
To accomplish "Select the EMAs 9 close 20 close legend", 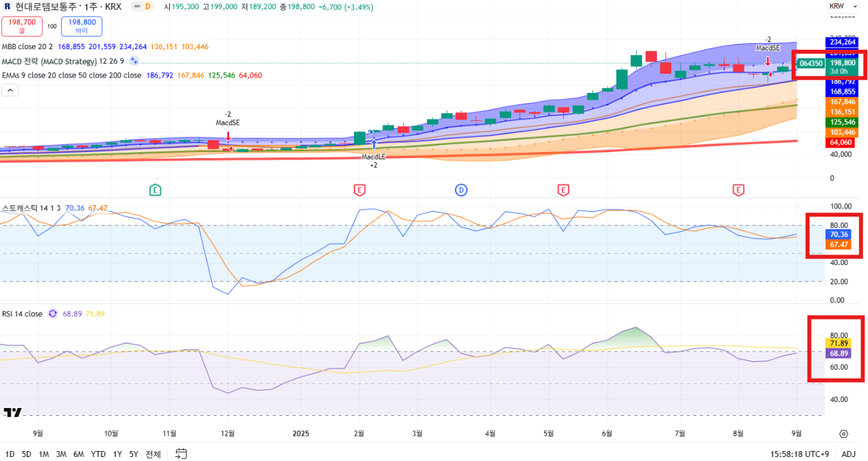I will [72, 75].
